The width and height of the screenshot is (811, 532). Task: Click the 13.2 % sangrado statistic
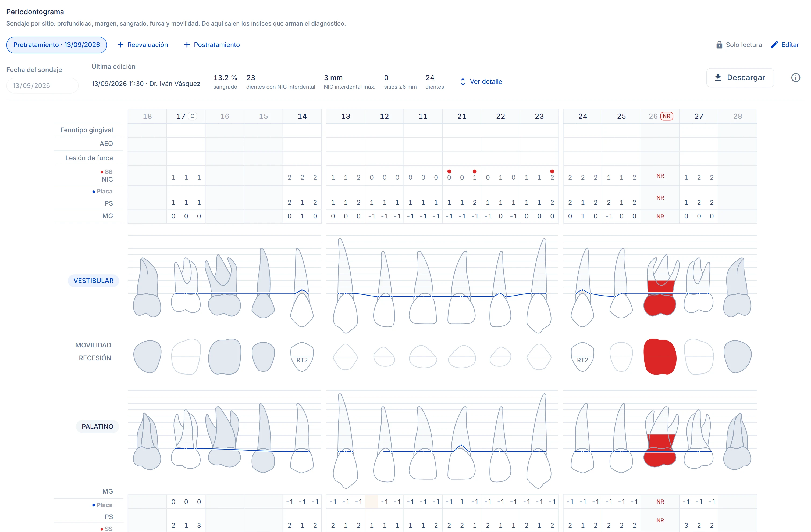click(225, 82)
